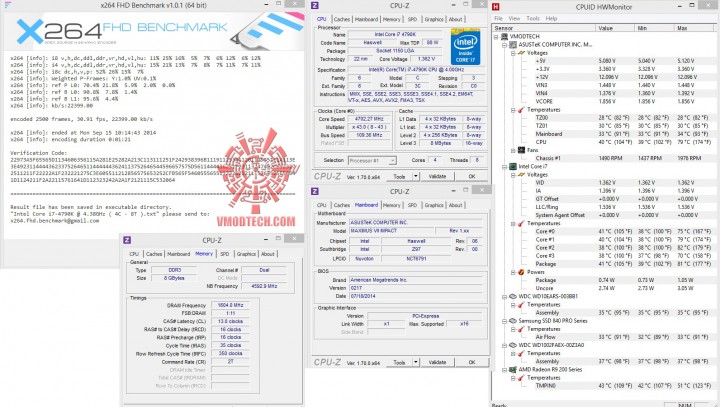Collapse the WDC WD10EARS-003BB1 drive node
Viewport: 720px width, 407px height.
(505, 297)
